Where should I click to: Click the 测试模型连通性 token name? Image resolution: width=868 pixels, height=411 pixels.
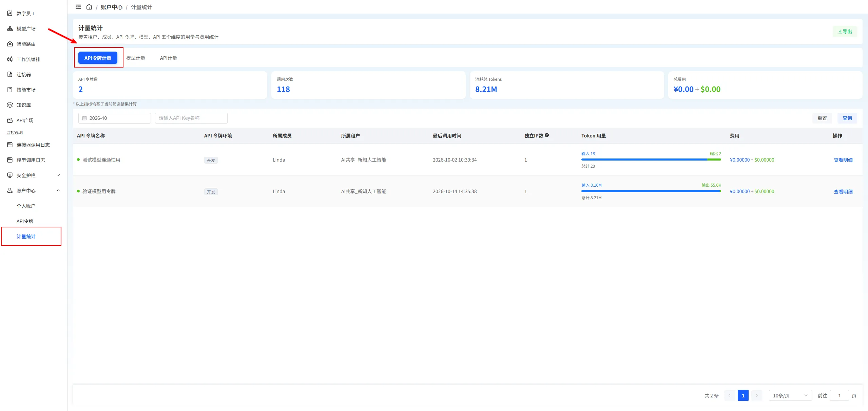(101, 160)
